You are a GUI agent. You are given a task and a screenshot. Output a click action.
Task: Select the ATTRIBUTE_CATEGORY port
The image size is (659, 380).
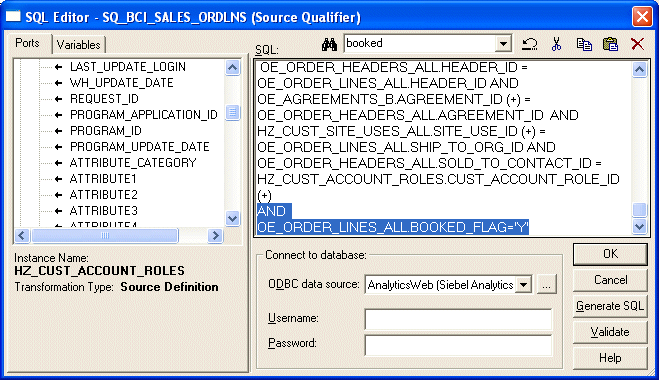(x=133, y=163)
